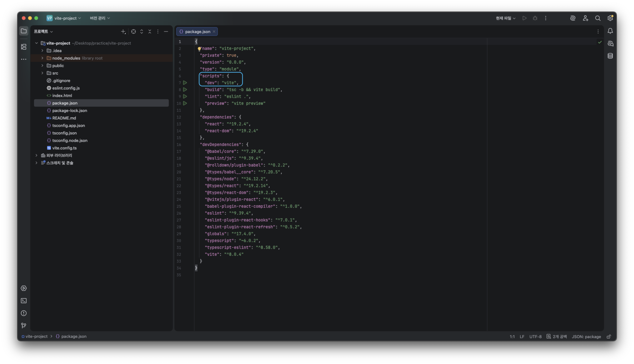Open Search Everywhere magnifier
The height and width of the screenshot is (364, 634).
tap(598, 18)
